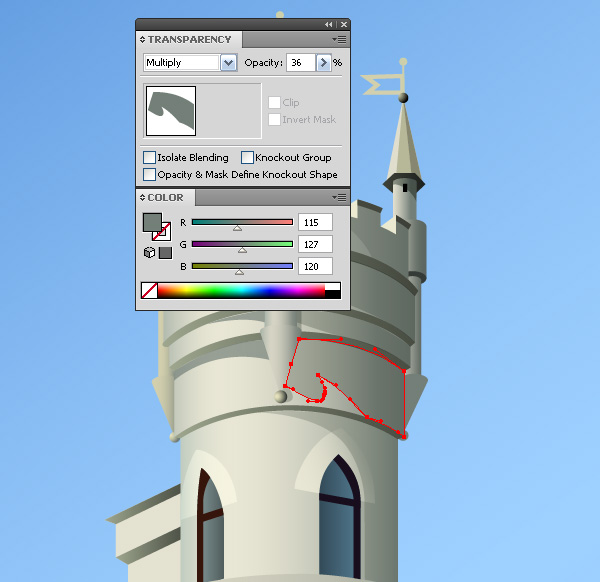
Task: Click the B color slider track
Action: click(242, 266)
